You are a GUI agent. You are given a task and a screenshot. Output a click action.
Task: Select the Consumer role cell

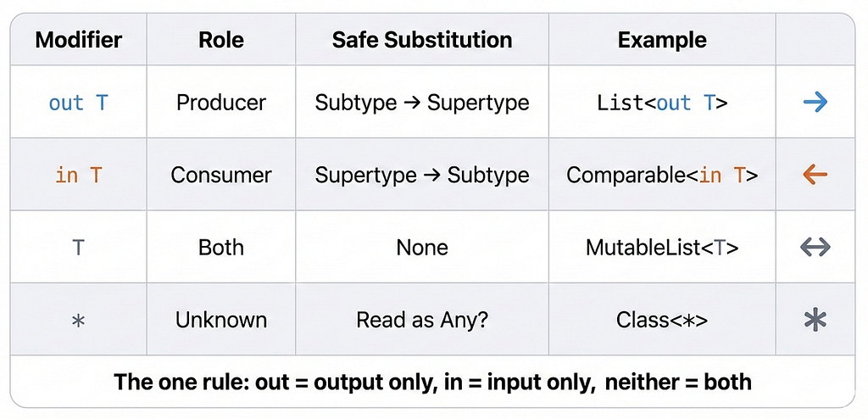pos(221,175)
